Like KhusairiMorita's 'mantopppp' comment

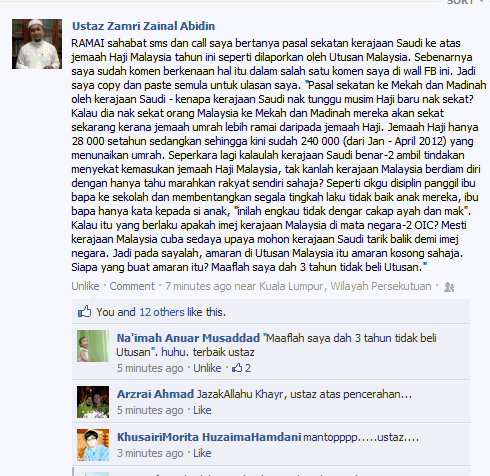[202, 453]
